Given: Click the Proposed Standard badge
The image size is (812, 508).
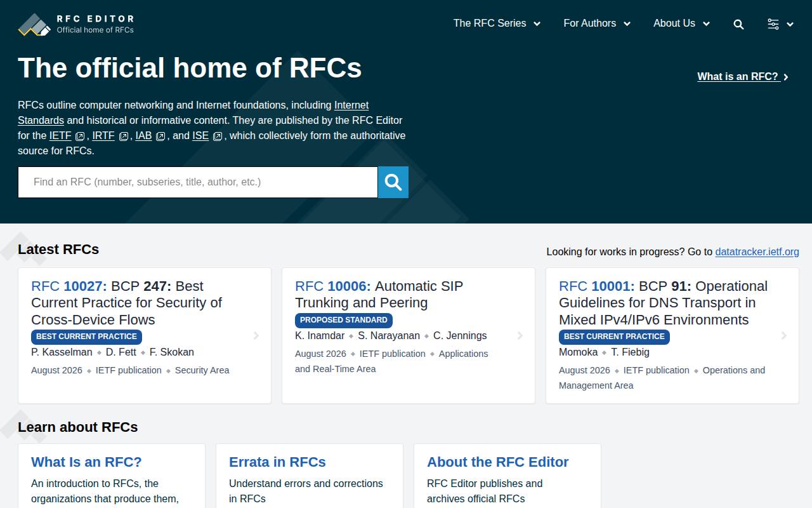Looking at the screenshot, I should [344, 320].
